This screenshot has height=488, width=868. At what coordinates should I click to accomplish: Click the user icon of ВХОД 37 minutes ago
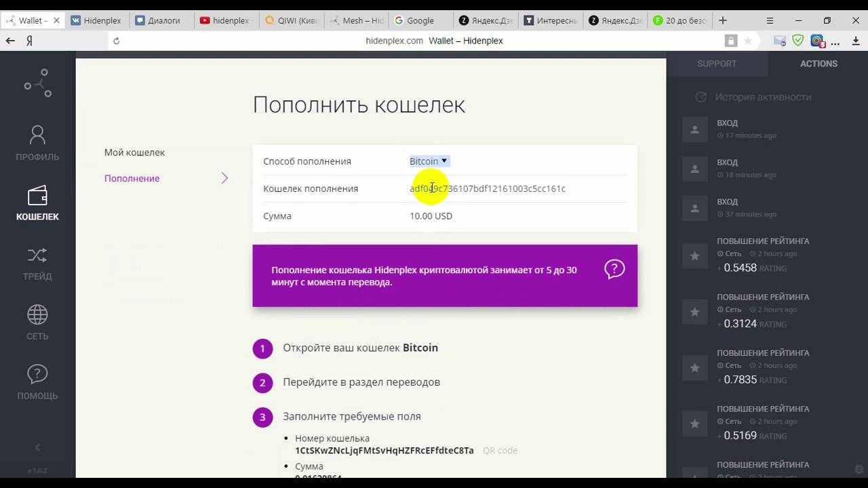tap(694, 207)
